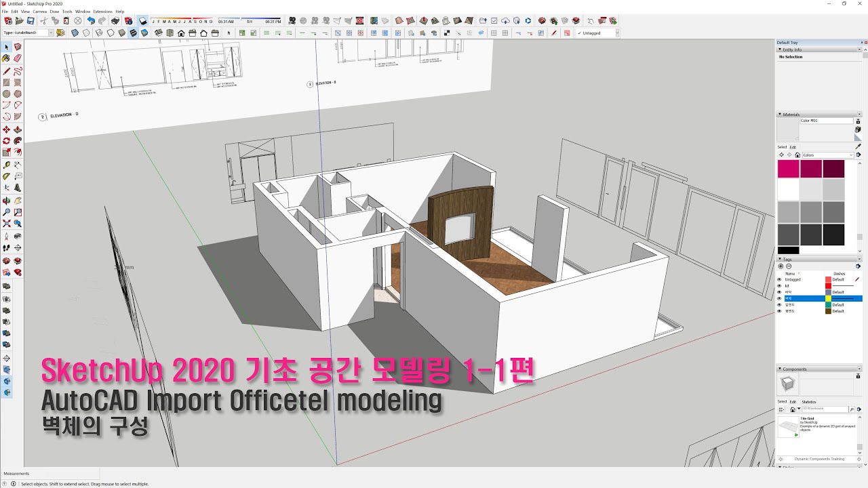The height and width of the screenshot is (488, 868).
Task: Pick the black color swatch
Action: [788, 250]
